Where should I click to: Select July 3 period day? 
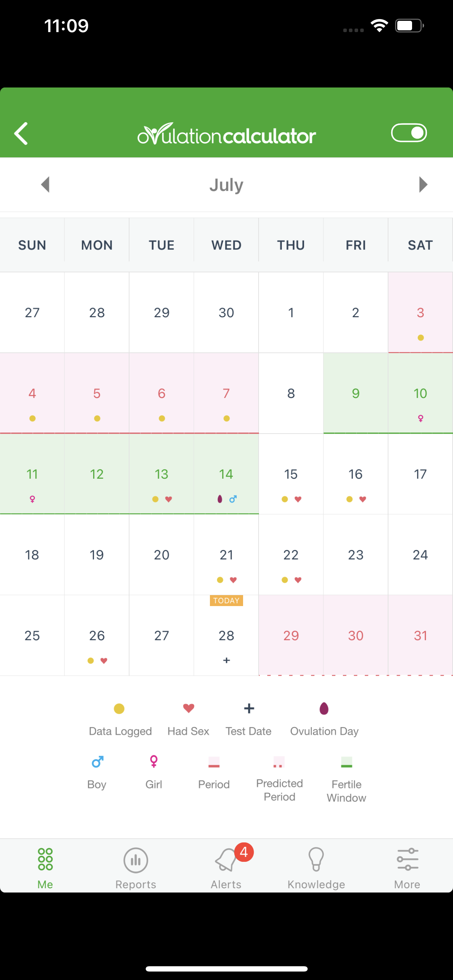(420, 312)
